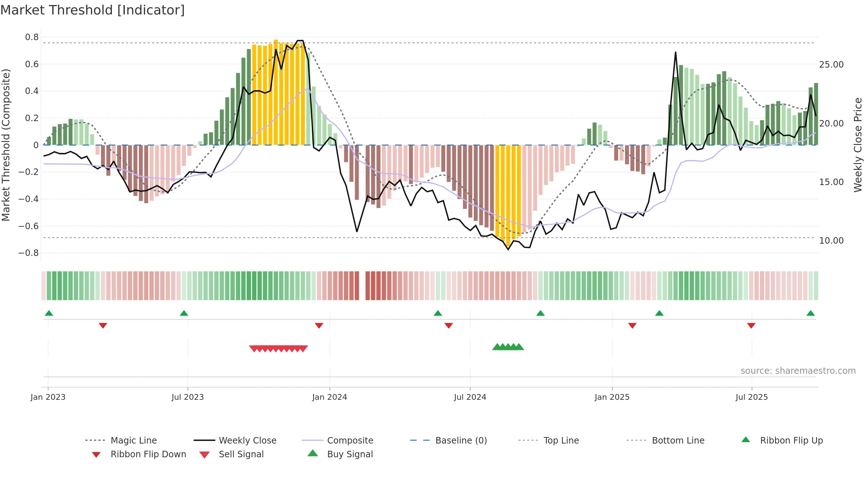
Task: Click the ribbon flip down marker just before Jan 2024
Action: tap(319, 326)
